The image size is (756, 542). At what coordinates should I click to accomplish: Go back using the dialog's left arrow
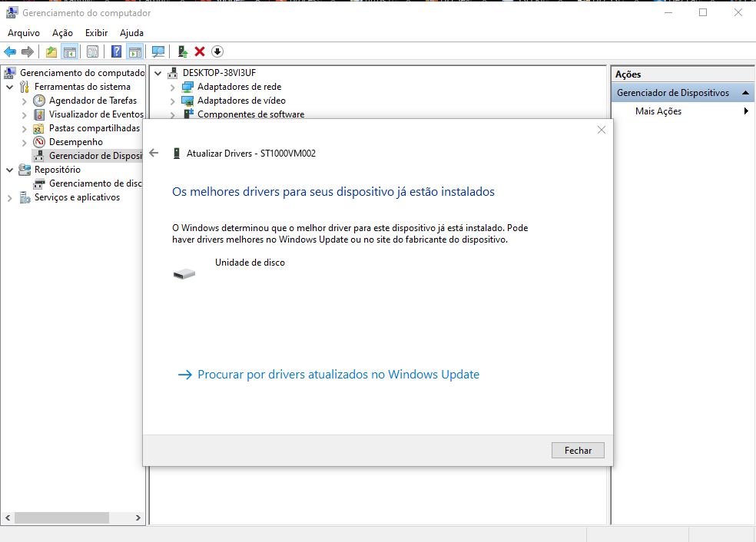[x=154, y=154]
